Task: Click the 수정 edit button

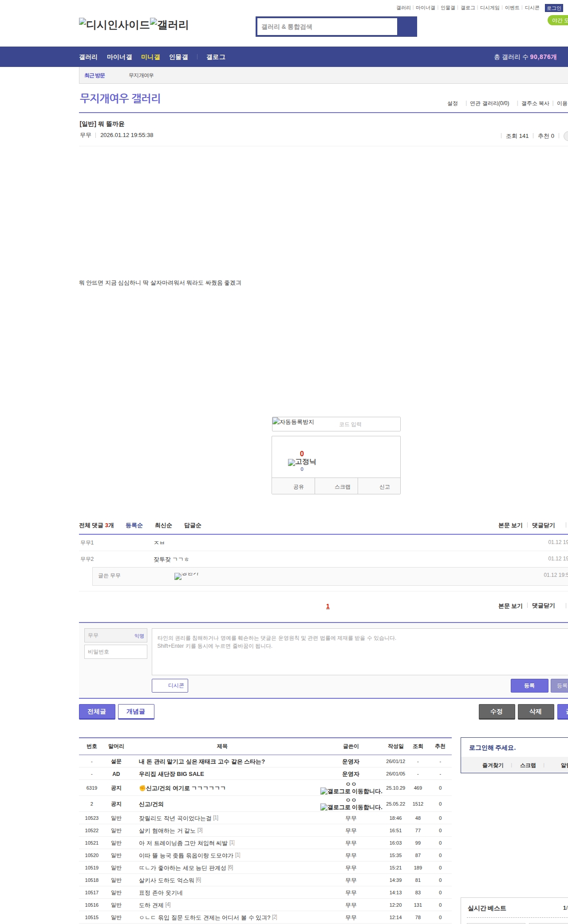Action: [x=497, y=711]
